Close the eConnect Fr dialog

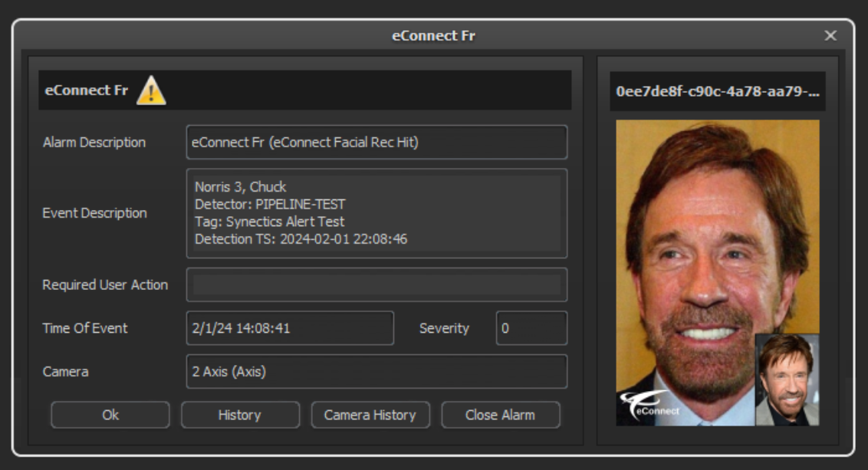point(830,35)
